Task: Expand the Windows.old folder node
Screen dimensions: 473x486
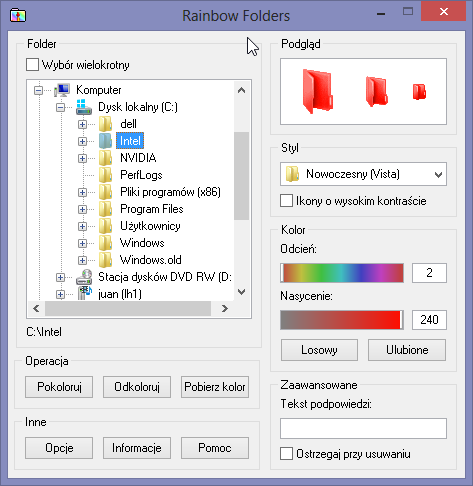Action: [x=82, y=260]
